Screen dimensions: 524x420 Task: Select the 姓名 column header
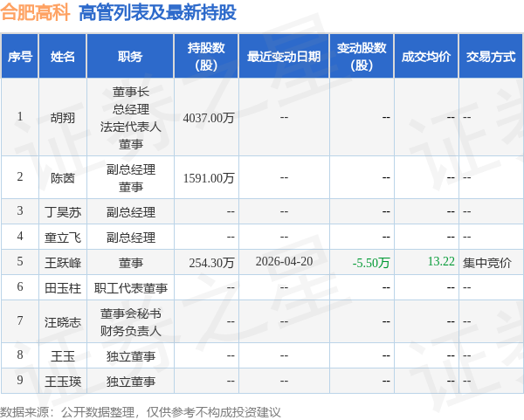pos(63,56)
